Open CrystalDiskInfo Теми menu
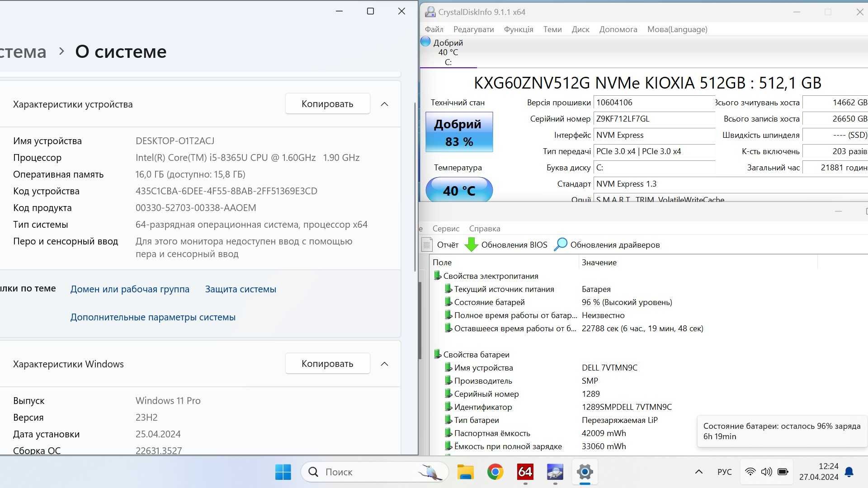The width and height of the screenshot is (868, 488). 552,29
